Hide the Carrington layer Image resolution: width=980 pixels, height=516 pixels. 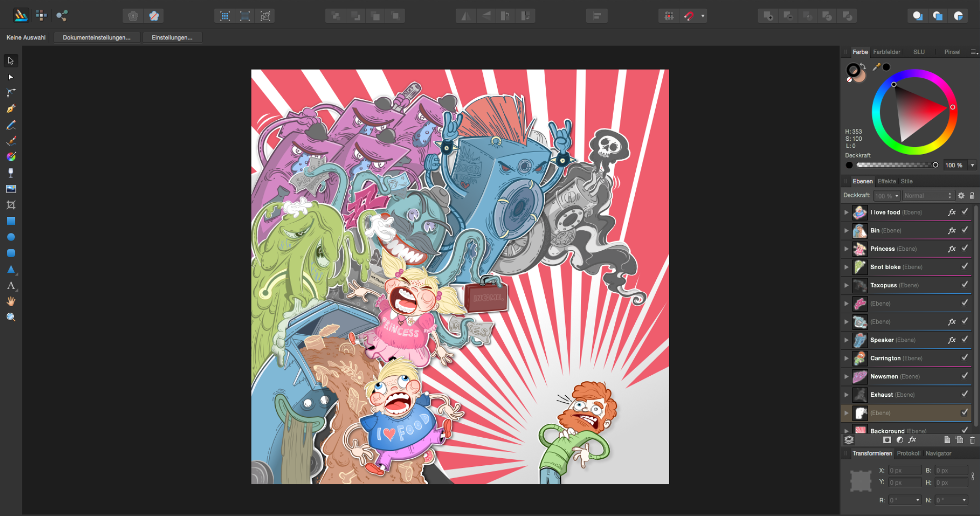point(965,358)
